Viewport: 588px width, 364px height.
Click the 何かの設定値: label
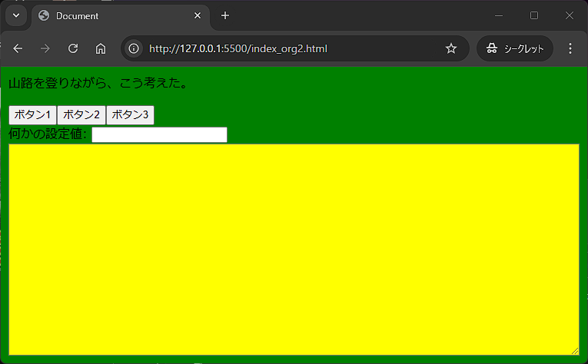(x=48, y=134)
